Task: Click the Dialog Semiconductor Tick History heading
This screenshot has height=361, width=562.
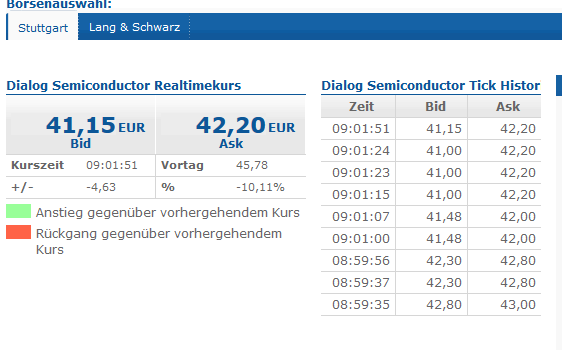Action: 430,86
